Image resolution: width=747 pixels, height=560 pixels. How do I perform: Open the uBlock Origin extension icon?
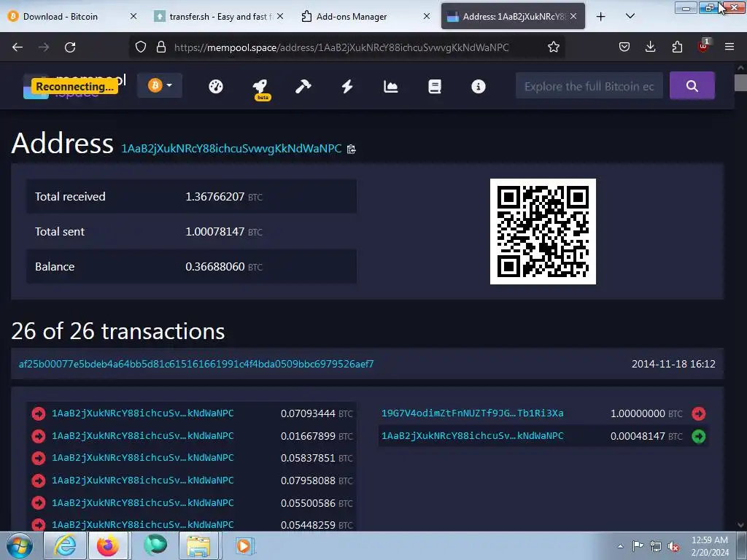pyautogui.click(x=703, y=46)
